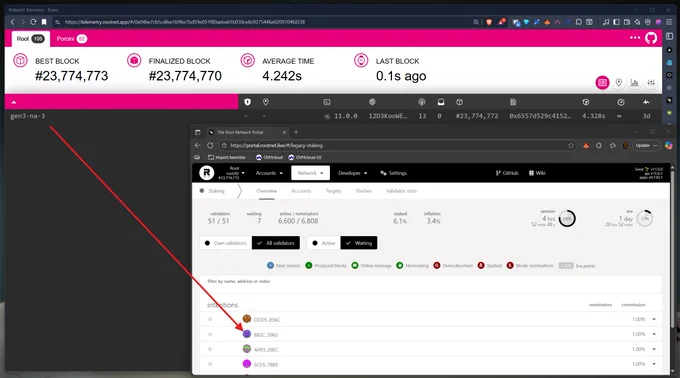Screen dimensions: 680x378
Task: Click the Update button in portal browser
Action: (x=647, y=145)
